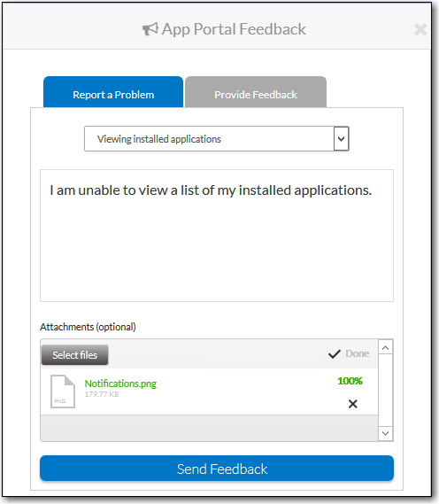This screenshot has height=504, width=439.
Task: Click inside the problem description text area
Action: point(217,236)
